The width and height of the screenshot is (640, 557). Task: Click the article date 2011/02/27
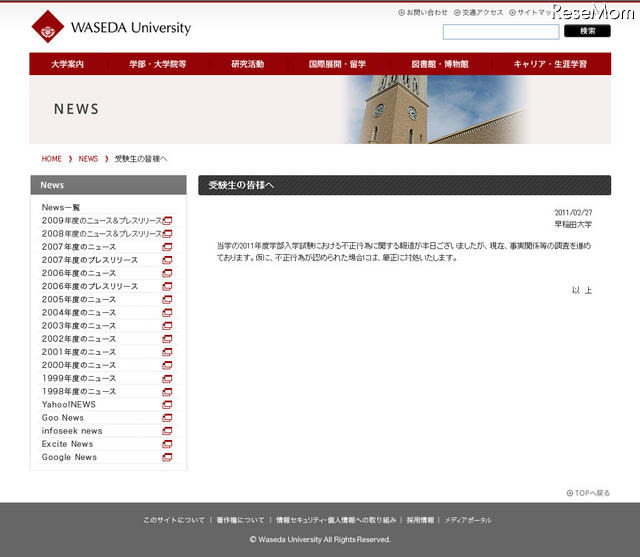(x=573, y=212)
